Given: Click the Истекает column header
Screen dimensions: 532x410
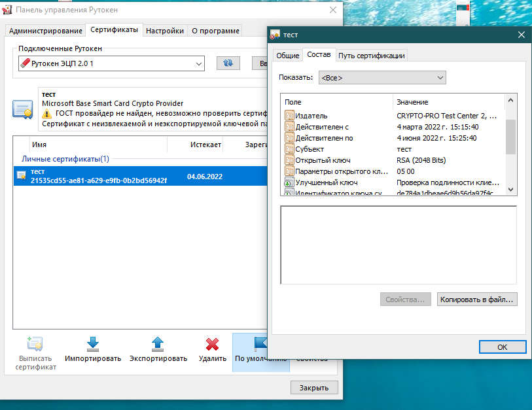Looking at the screenshot, I should point(195,145).
